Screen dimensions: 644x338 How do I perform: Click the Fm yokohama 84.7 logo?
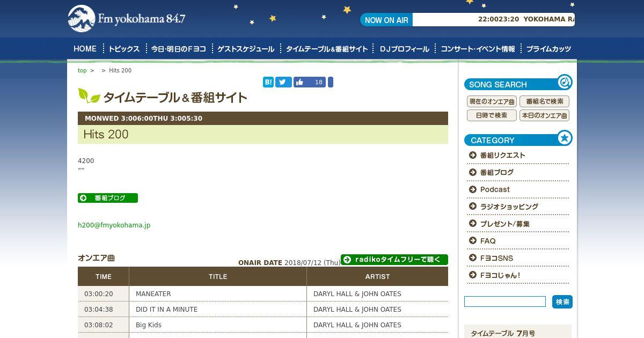click(127, 19)
